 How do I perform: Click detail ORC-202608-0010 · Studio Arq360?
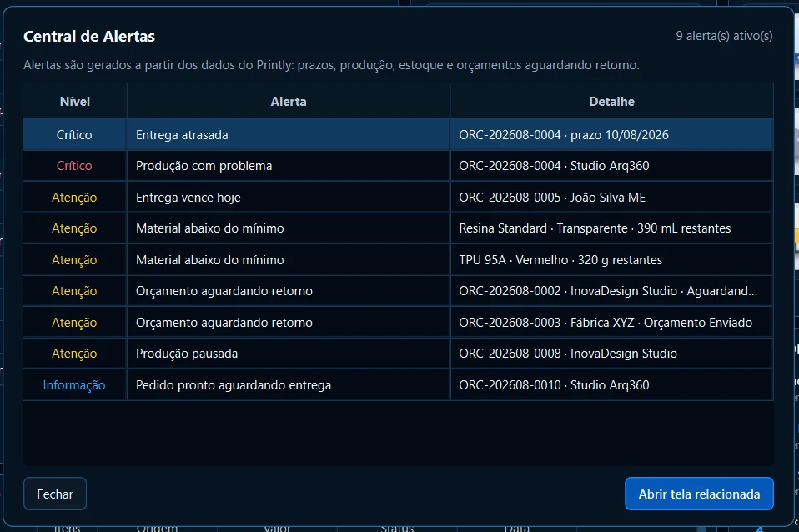click(x=554, y=385)
